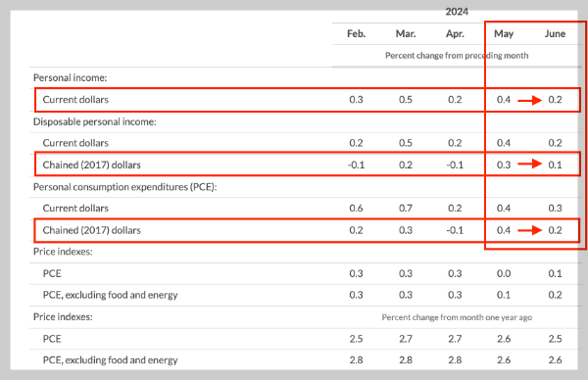The image size is (588, 380).
Task: Select 'PCE, excluding food and energy' 2.8 row label
Action: [x=110, y=360]
